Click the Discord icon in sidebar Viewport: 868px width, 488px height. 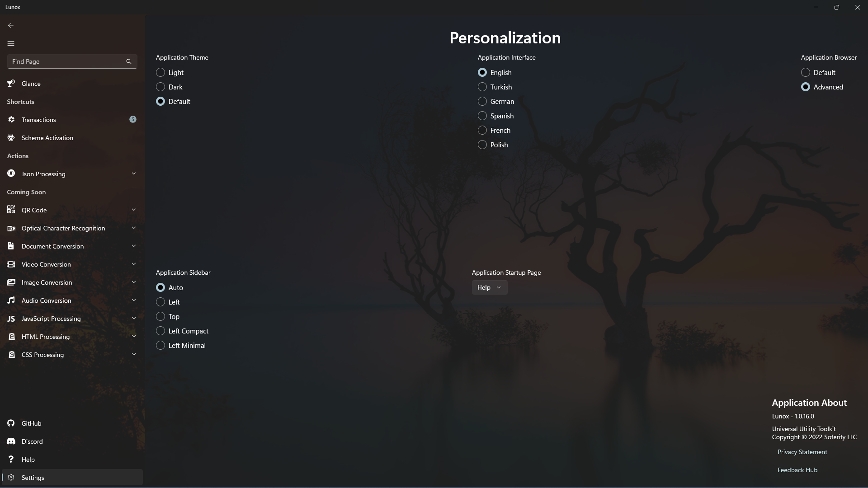tap(11, 441)
